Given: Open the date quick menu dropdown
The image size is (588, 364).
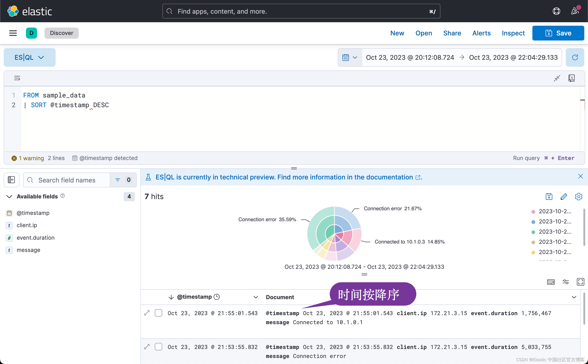Looking at the screenshot, I should [x=350, y=57].
